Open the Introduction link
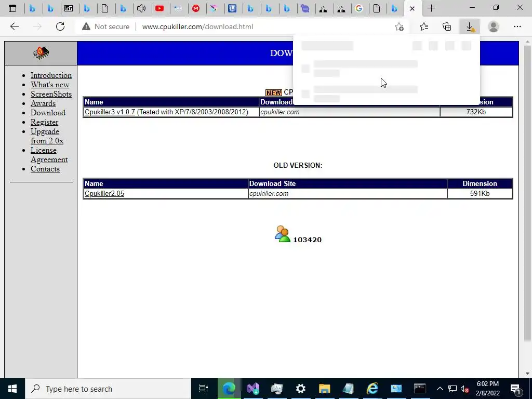Image resolution: width=532 pixels, height=399 pixels. coord(51,75)
